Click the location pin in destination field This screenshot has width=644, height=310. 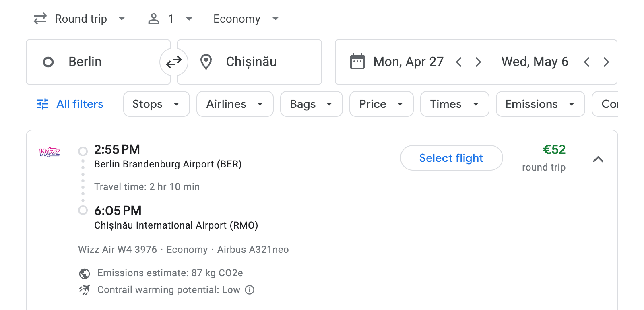(x=206, y=62)
